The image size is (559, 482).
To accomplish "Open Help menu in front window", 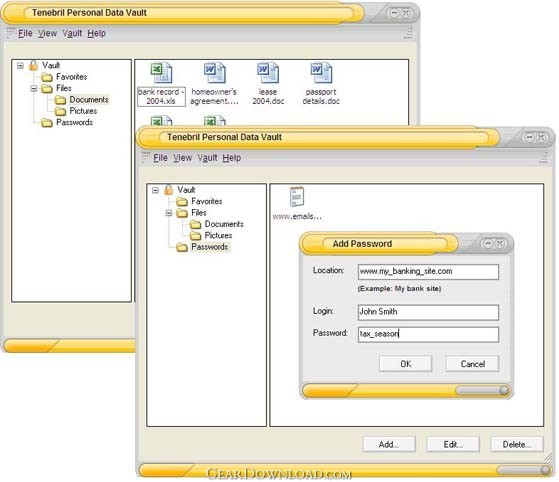I will coord(232,158).
